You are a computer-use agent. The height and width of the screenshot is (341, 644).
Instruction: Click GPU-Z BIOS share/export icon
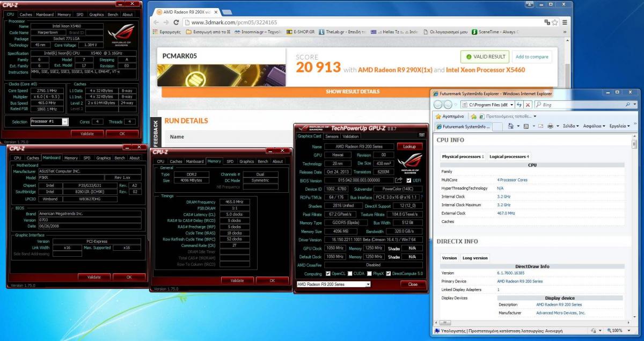pos(399,180)
